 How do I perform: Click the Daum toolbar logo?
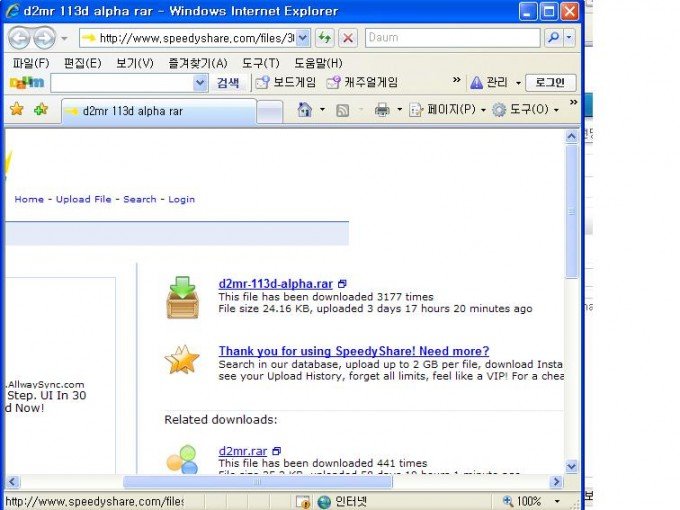point(27,82)
